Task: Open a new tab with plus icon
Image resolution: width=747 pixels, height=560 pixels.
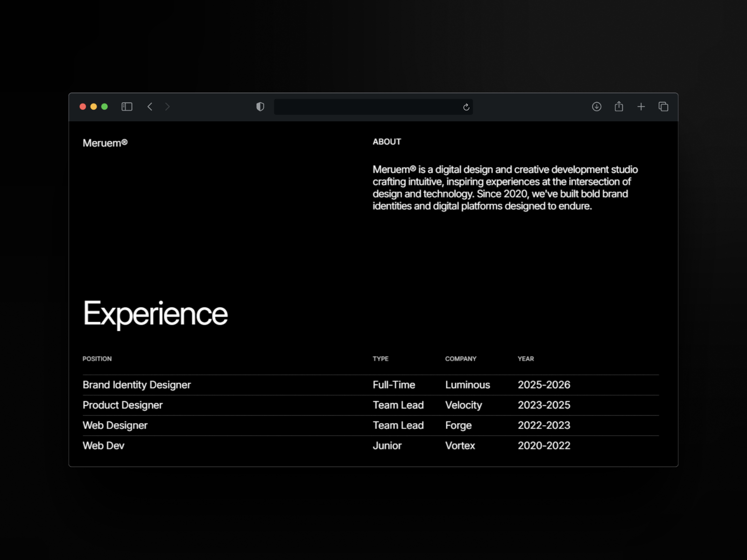Action: coord(641,107)
